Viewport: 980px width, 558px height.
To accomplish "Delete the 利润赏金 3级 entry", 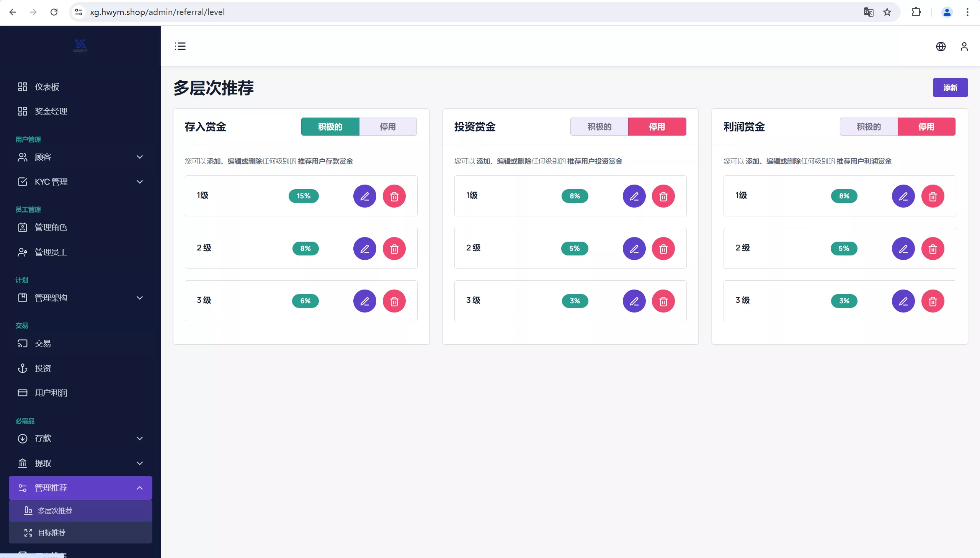I will click(933, 301).
